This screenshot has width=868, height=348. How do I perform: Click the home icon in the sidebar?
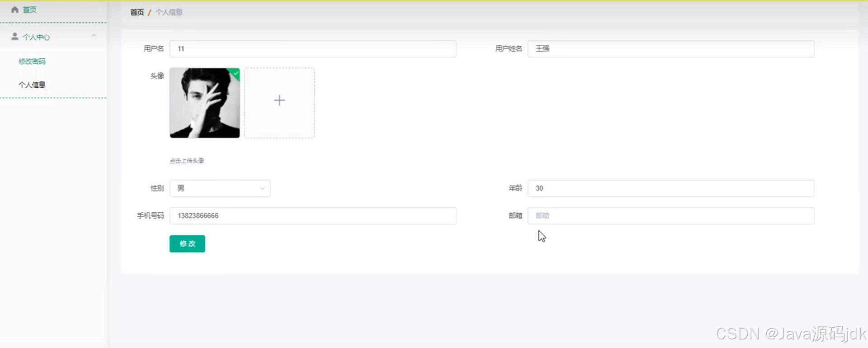pyautogui.click(x=15, y=10)
